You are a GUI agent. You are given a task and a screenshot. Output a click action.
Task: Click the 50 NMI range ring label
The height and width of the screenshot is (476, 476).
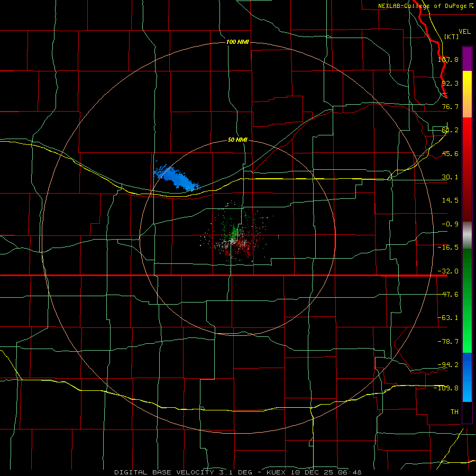[x=237, y=140]
